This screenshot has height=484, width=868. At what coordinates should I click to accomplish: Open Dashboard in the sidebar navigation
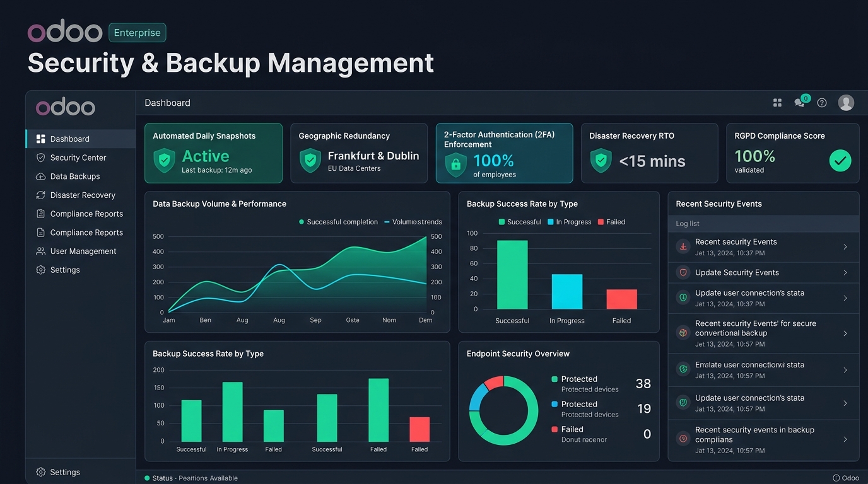click(81, 139)
